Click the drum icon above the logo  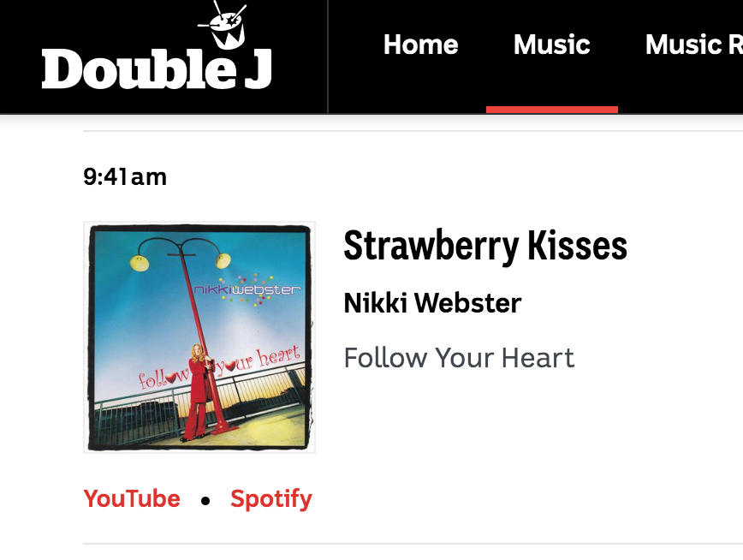click(223, 25)
